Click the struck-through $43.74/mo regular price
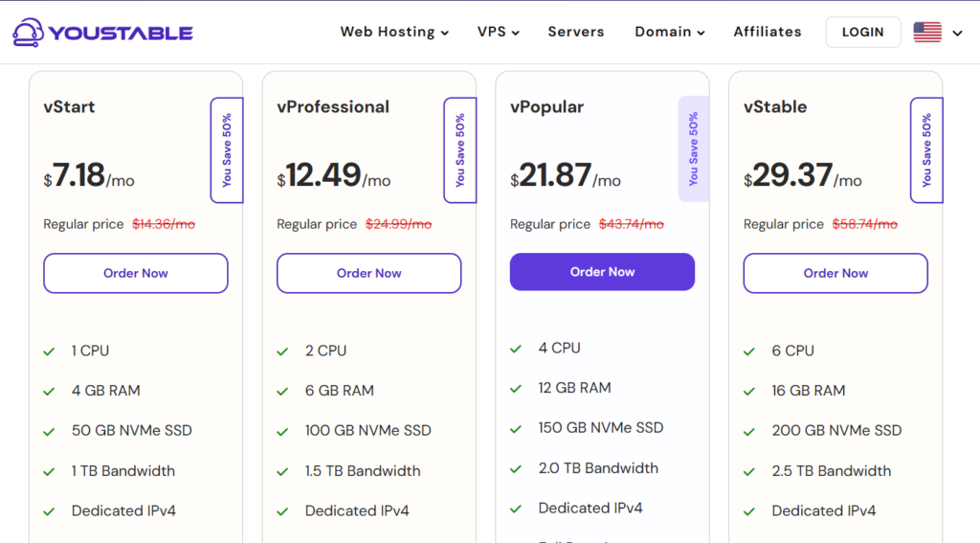Screen dimensions: 980x543 632,224
